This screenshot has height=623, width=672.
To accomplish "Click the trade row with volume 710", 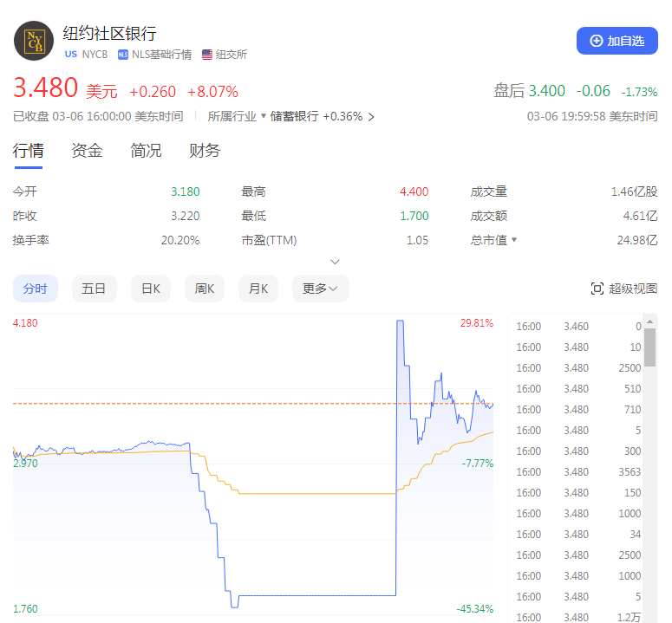I will pos(578,409).
